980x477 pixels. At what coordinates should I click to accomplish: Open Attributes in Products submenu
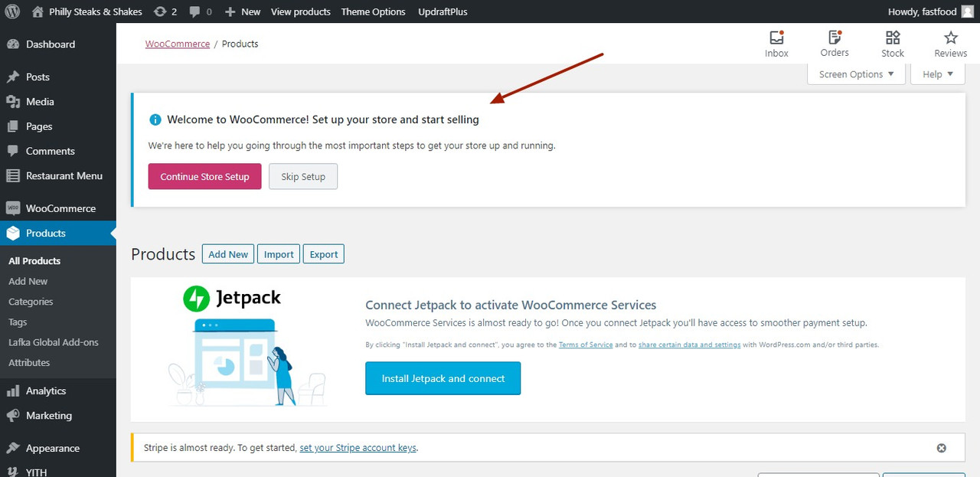coord(29,363)
